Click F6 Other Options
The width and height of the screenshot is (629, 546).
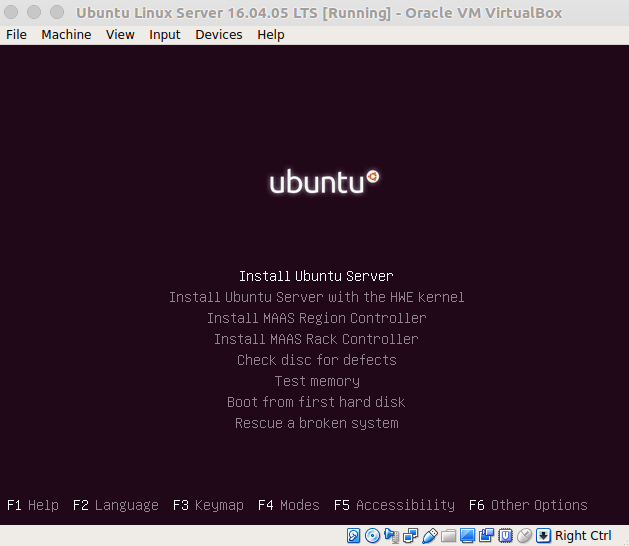click(x=528, y=505)
